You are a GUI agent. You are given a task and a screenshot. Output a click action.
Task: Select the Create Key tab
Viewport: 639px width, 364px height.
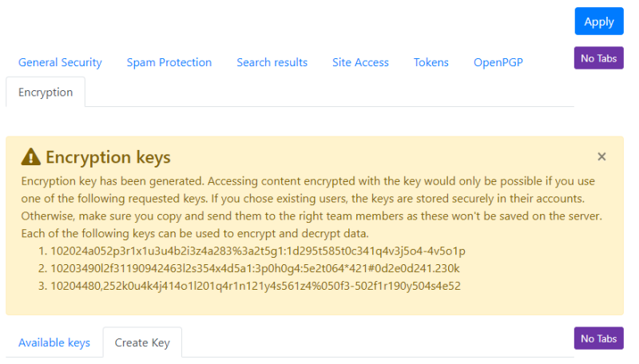pos(142,342)
